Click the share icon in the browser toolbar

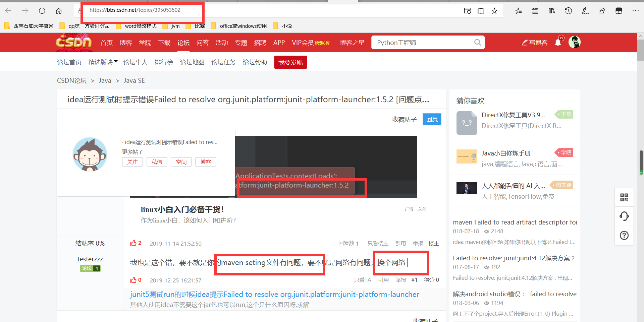(602, 10)
